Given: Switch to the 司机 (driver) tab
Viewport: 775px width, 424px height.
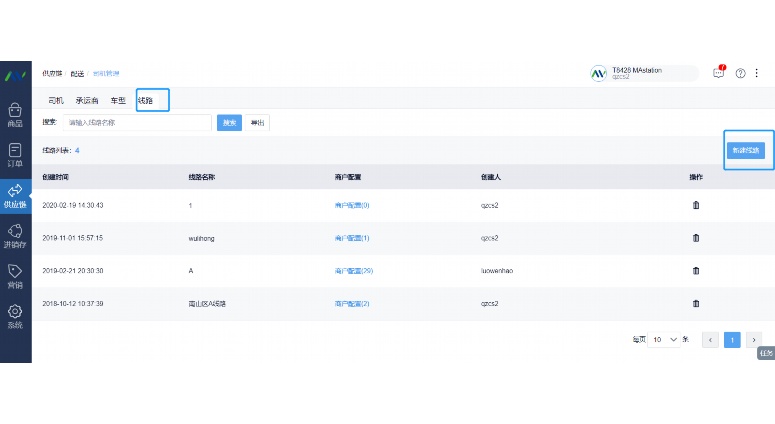Looking at the screenshot, I should (56, 100).
